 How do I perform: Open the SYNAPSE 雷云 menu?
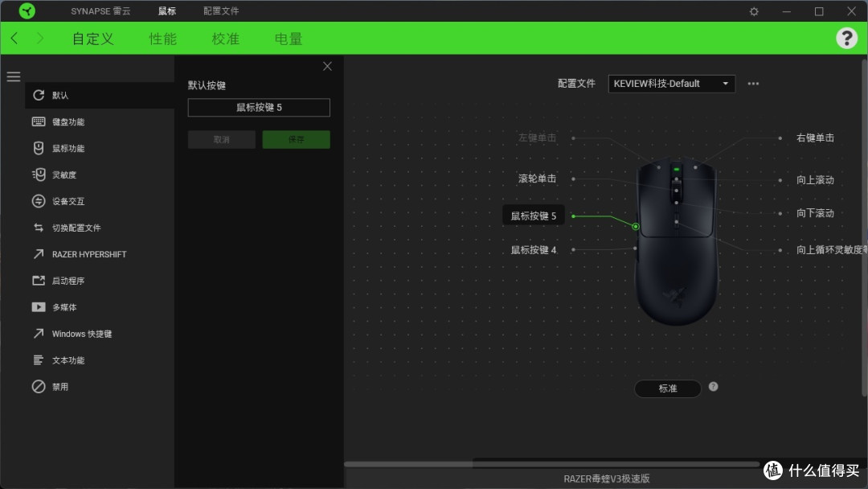coord(100,11)
